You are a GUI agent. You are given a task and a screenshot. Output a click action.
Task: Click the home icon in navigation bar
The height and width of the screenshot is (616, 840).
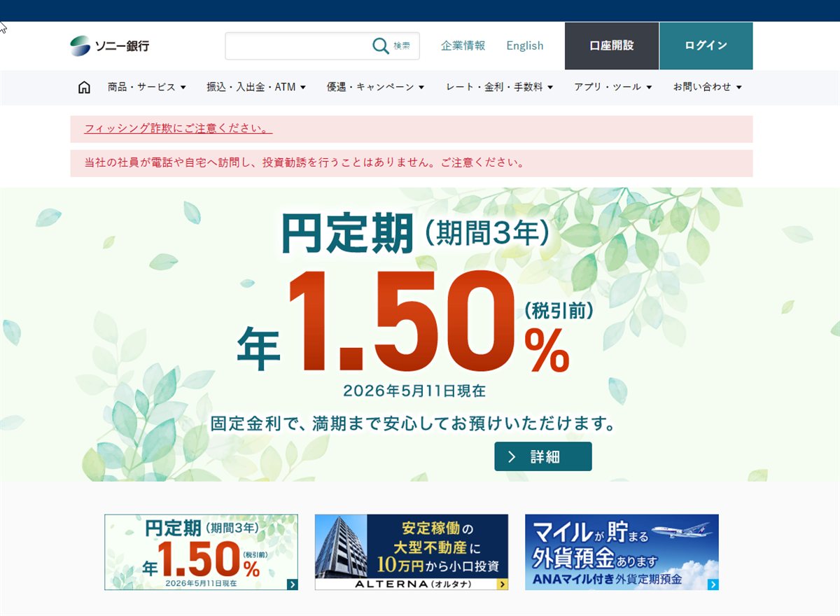tap(84, 87)
